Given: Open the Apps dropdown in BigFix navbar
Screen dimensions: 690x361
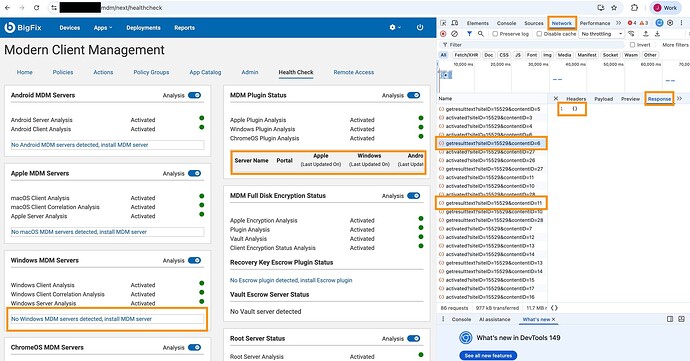Looking at the screenshot, I should point(103,27).
